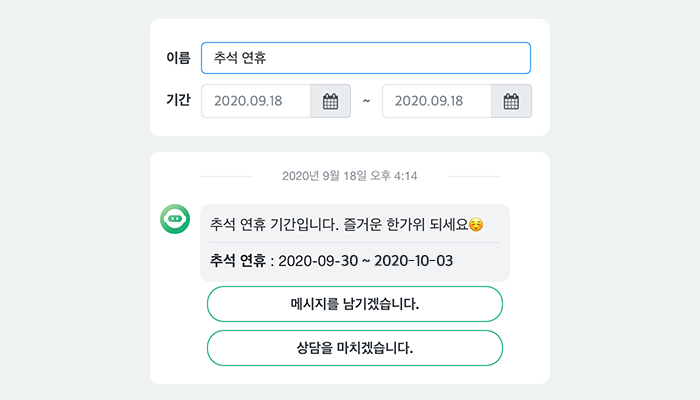Click the divider line inside the chat bubble
The image size is (700, 400).
point(355,242)
